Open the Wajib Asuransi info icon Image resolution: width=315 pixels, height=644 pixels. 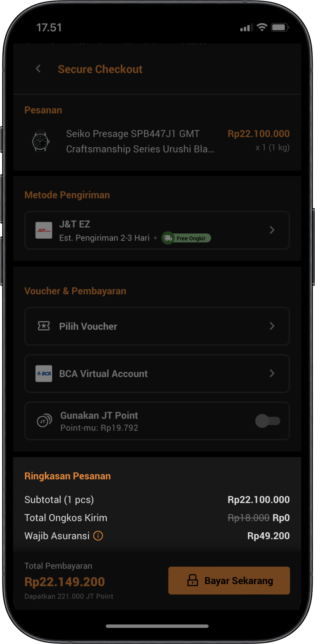[x=98, y=536]
